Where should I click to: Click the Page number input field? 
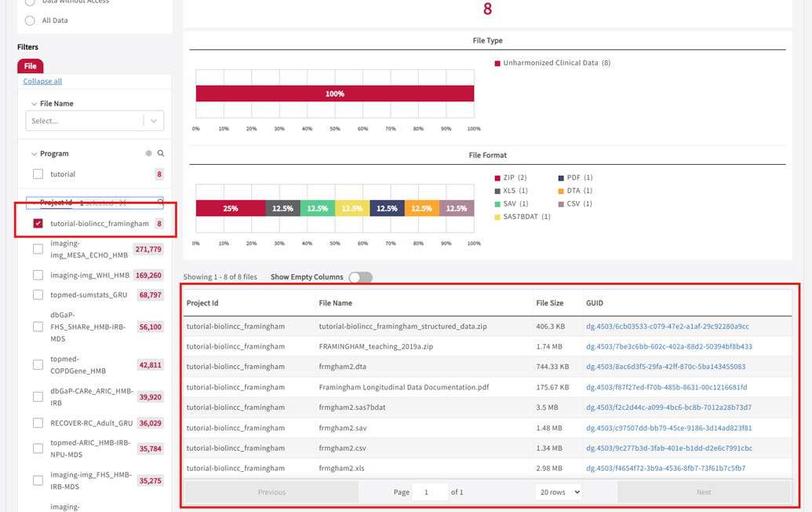click(429, 491)
